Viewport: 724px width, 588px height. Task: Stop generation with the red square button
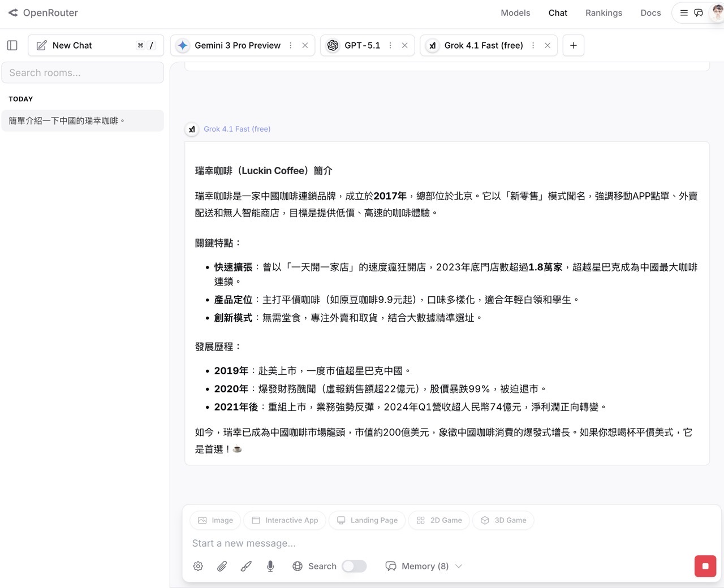(705, 566)
